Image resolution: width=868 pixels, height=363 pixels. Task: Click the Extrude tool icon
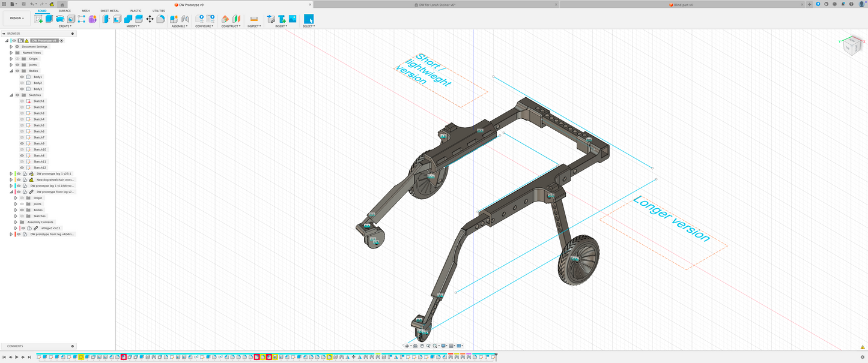(49, 19)
